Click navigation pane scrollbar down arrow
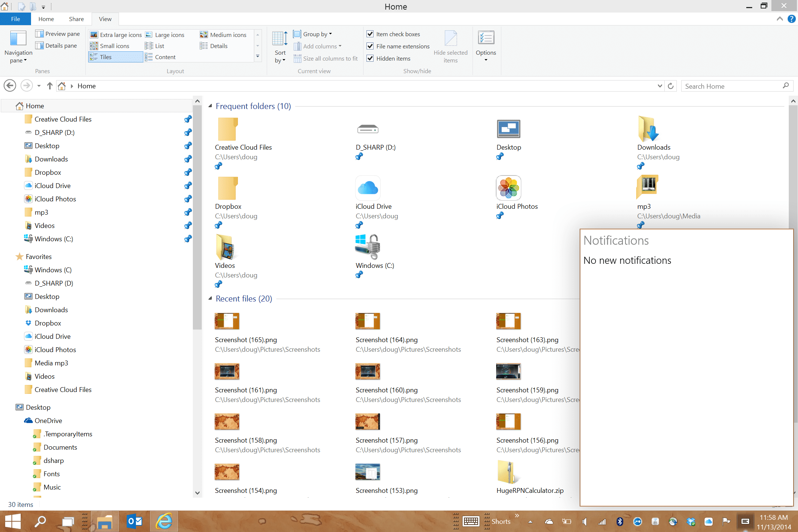The width and height of the screenshot is (798, 532). pyautogui.click(x=197, y=493)
